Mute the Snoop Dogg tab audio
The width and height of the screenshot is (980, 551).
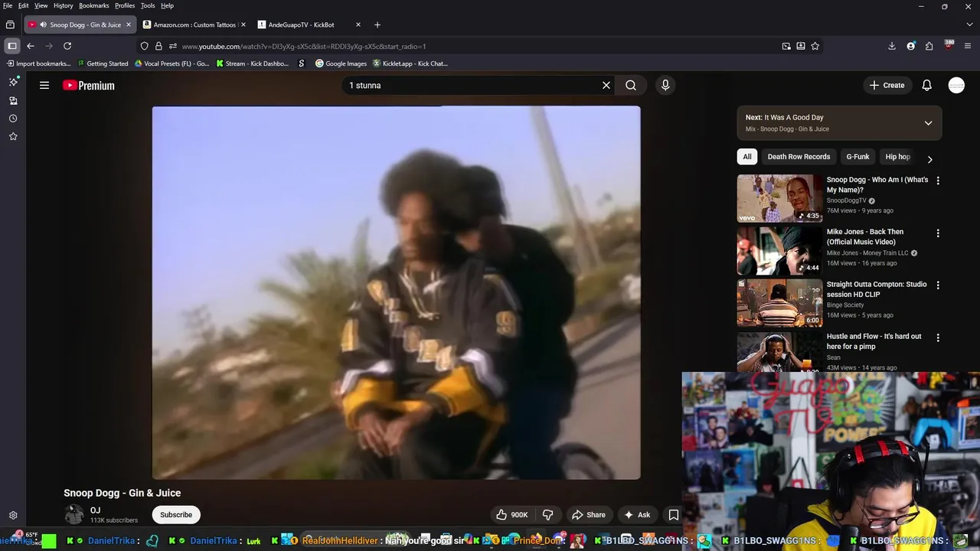click(43, 24)
